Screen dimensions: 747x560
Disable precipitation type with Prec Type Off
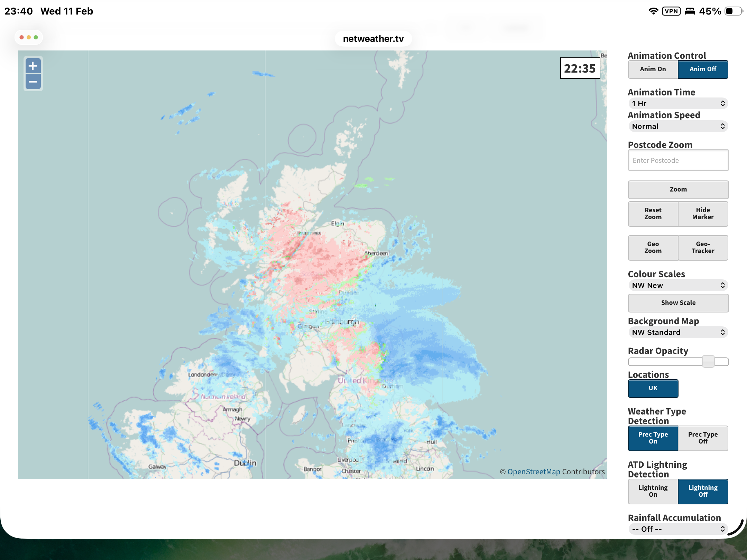pos(703,438)
